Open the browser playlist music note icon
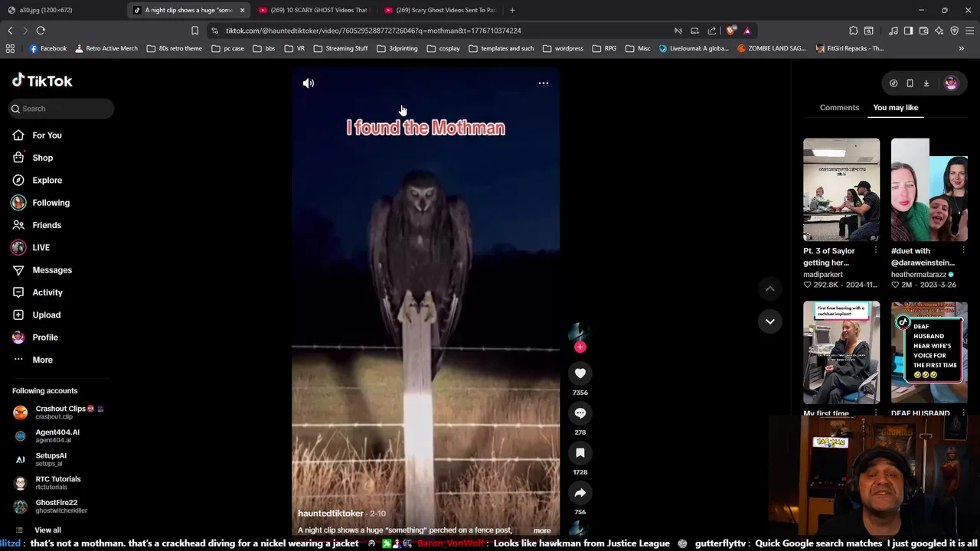This screenshot has width=980, height=551. pyautogui.click(x=893, y=31)
